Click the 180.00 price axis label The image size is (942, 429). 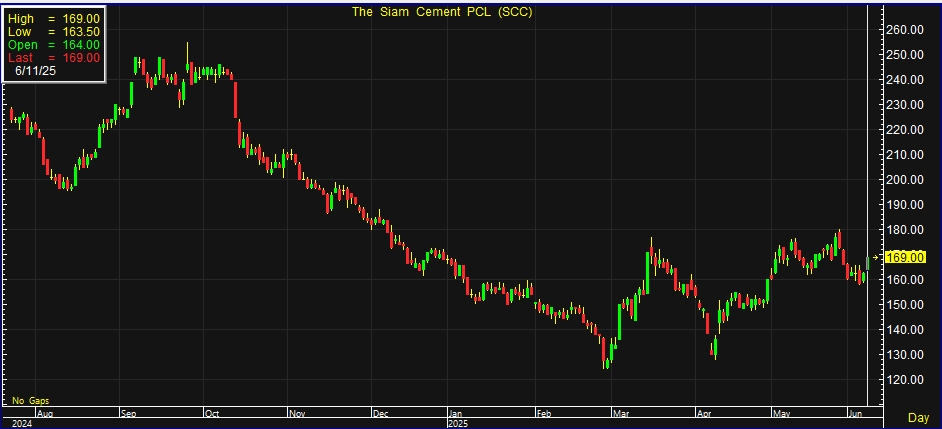[x=905, y=230]
